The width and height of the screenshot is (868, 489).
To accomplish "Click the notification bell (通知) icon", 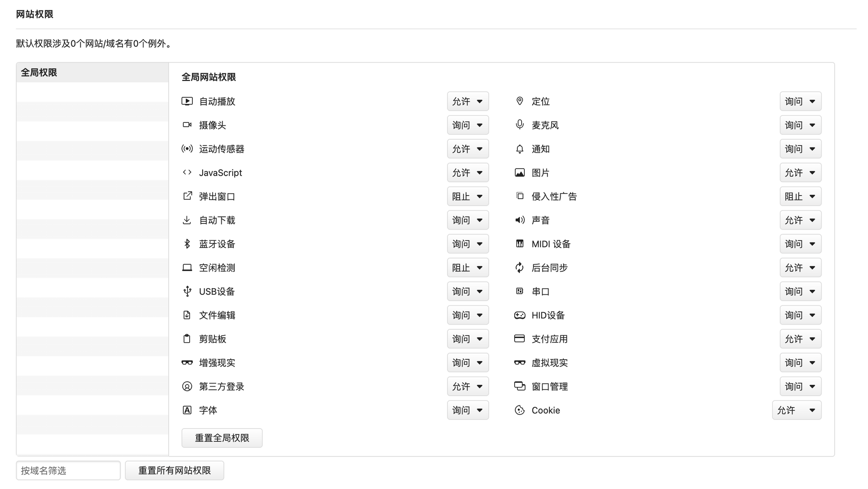I will [519, 149].
